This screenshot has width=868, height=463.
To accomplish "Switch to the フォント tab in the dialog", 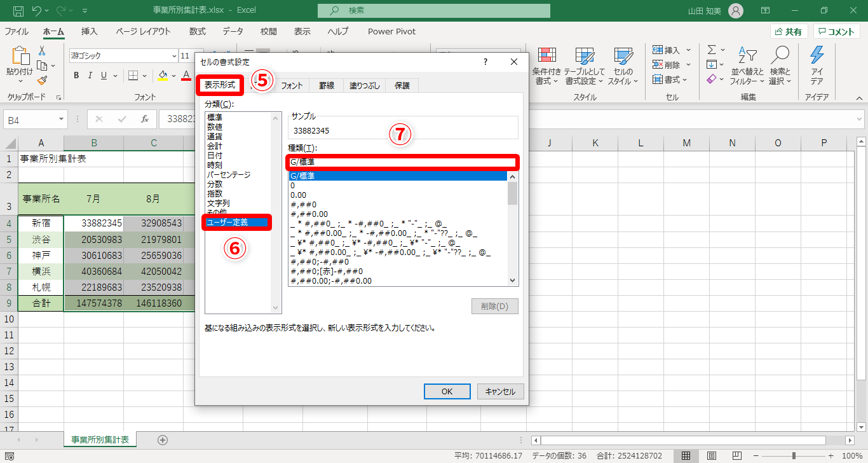I will 292,85.
